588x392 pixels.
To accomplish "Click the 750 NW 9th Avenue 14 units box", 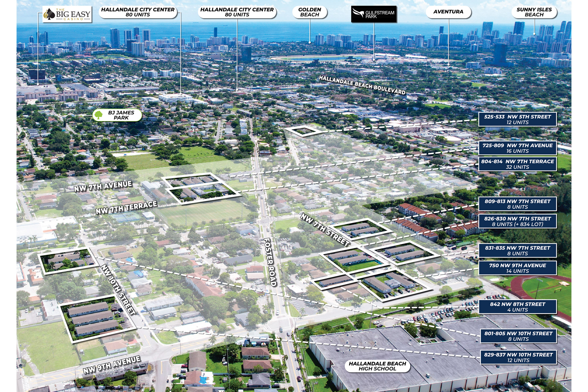I will point(517,268).
